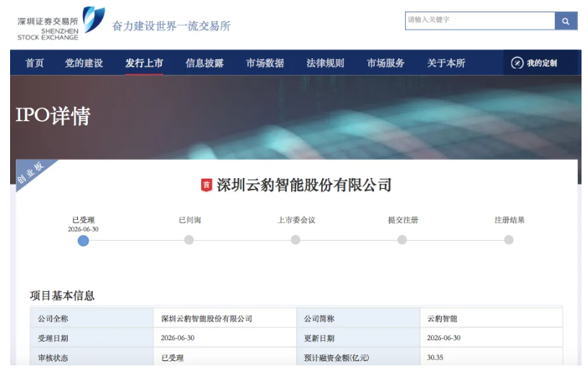Open the 信息披露 menu item
Image resolution: width=588 pixels, height=374 pixels.
point(205,63)
